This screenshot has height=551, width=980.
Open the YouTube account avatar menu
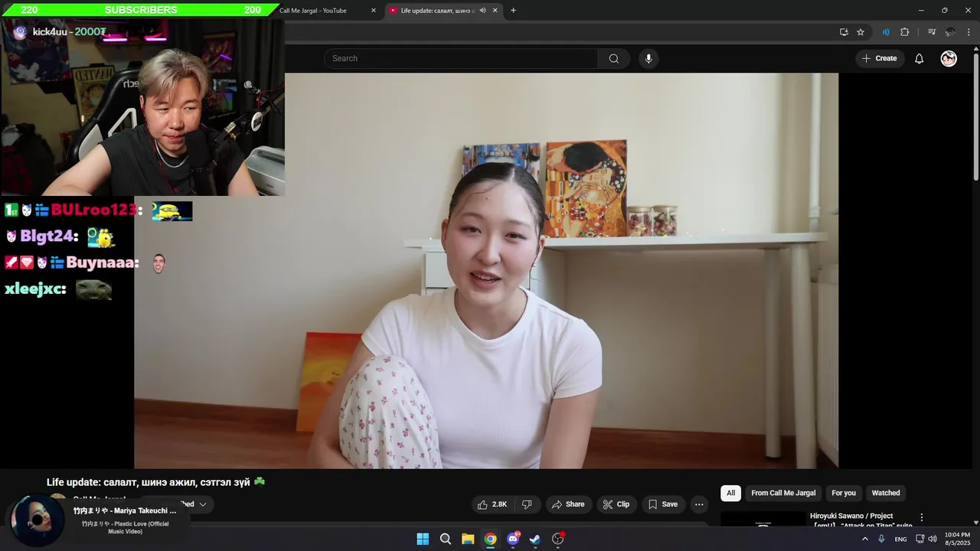click(x=949, y=59)
